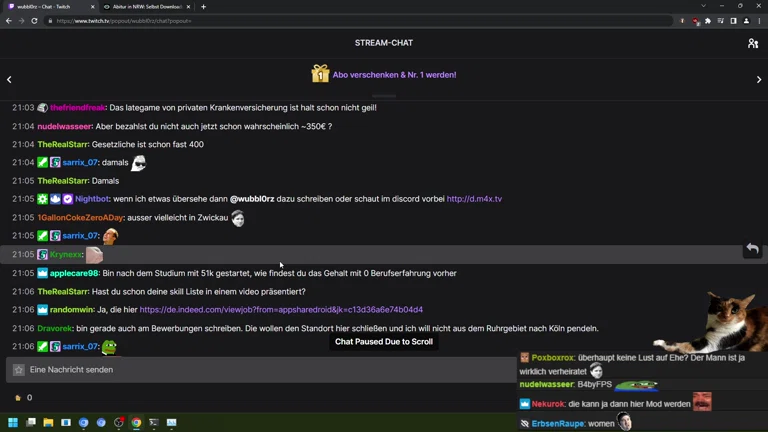Click the star icon in message box

tap(19, 370)
